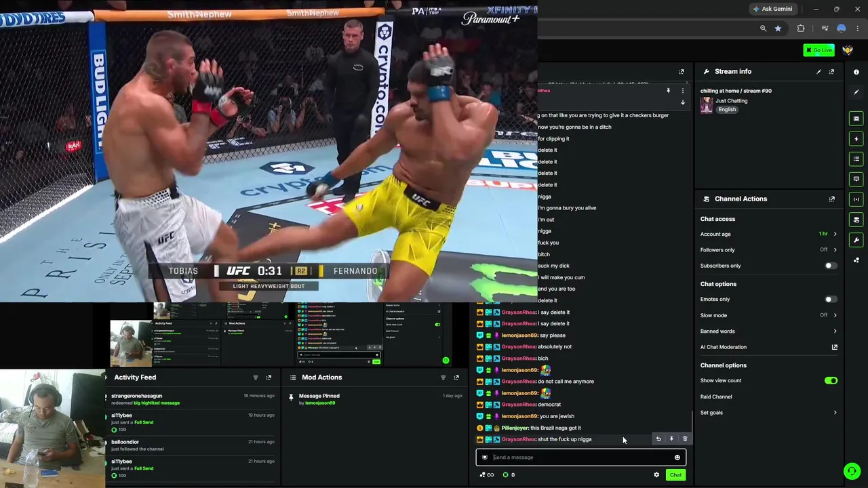Open Pillenjoyer's username in chat

pyautogui.click(x=515, y=428)
